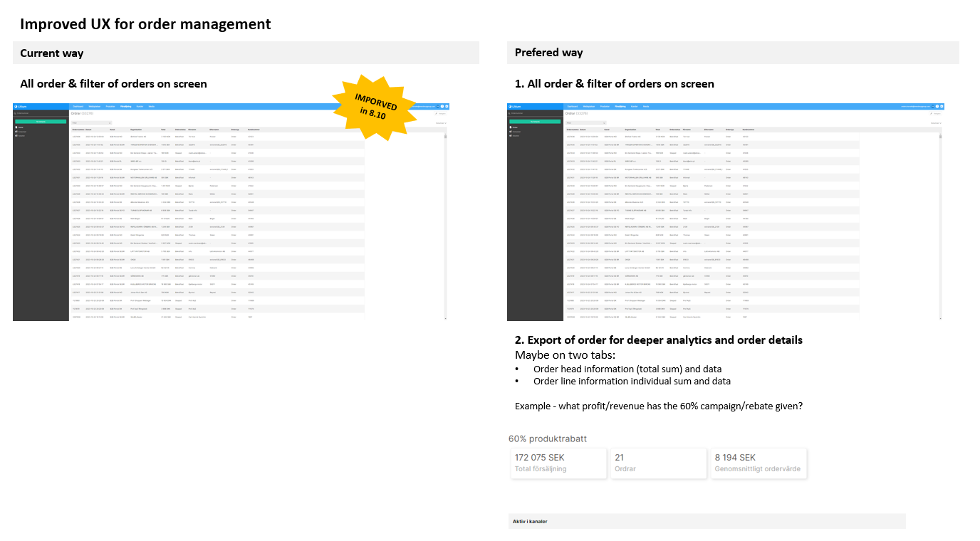
Task: Click the Kampanjer sidebar item in right screenshot
Action: (516, 132)
